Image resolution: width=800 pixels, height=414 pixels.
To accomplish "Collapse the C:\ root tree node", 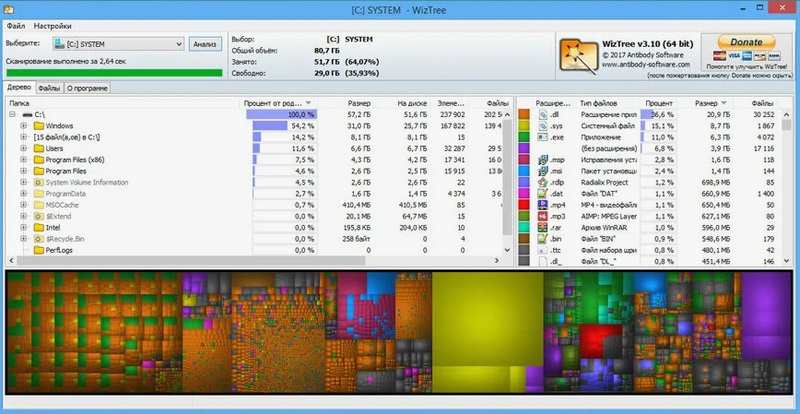I will [x=11, y=115].
